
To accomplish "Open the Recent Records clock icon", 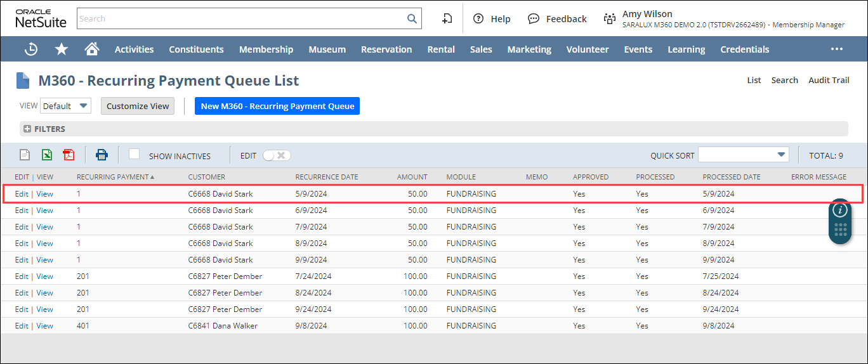I will pyautogui.click(x=30, y=49).
